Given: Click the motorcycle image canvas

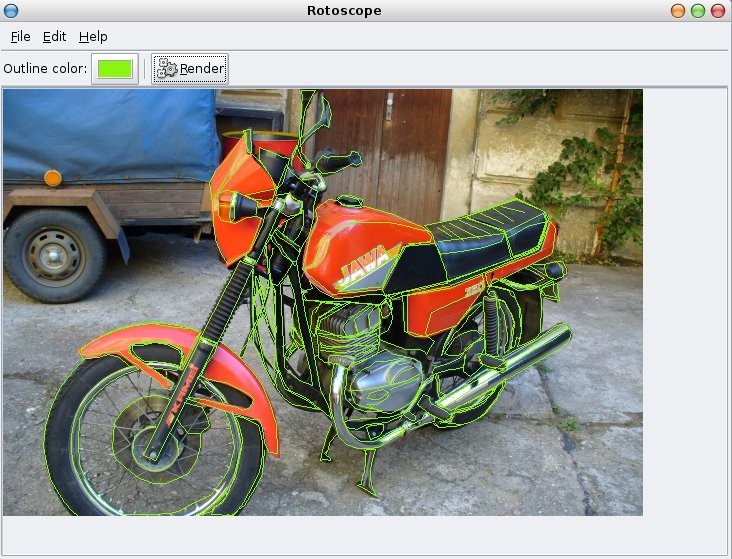Looking at the screenshot, I should [x=323, y=302].
